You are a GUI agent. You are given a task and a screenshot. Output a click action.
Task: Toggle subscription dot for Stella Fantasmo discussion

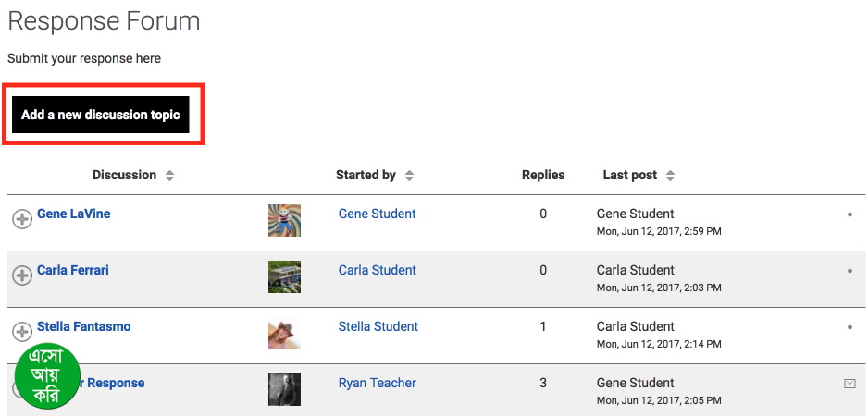coord(849,327)
